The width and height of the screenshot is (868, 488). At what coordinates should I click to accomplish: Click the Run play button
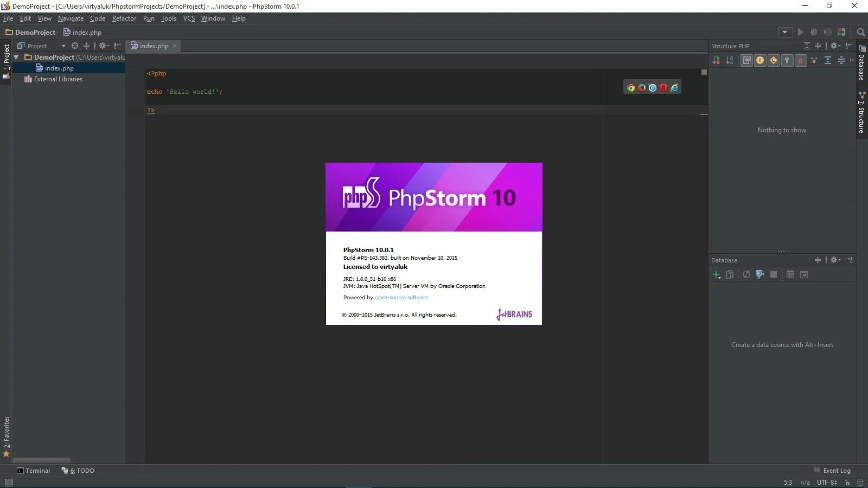click(800, 33)
